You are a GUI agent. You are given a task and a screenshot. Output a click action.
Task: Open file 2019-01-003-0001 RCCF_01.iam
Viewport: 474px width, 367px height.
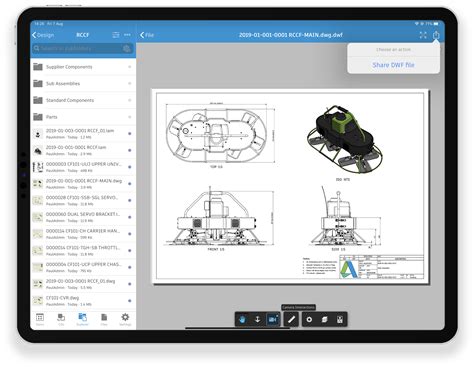pos(83,134)
